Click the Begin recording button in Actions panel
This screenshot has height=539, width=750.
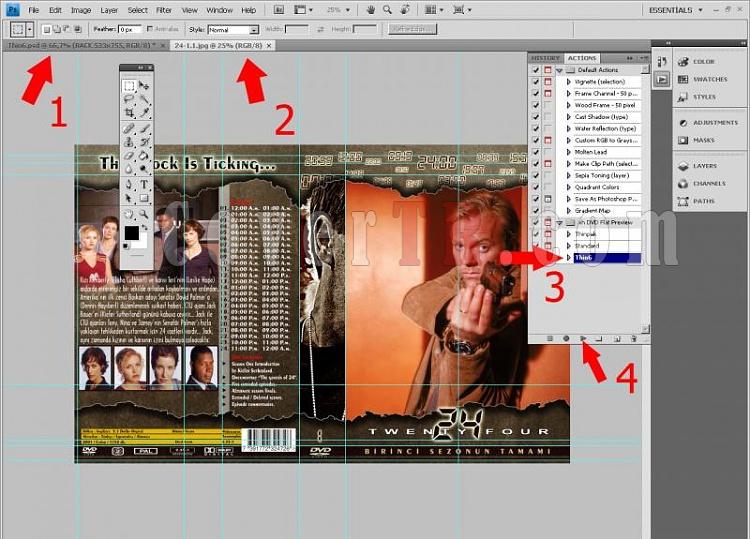pos(566,339)
